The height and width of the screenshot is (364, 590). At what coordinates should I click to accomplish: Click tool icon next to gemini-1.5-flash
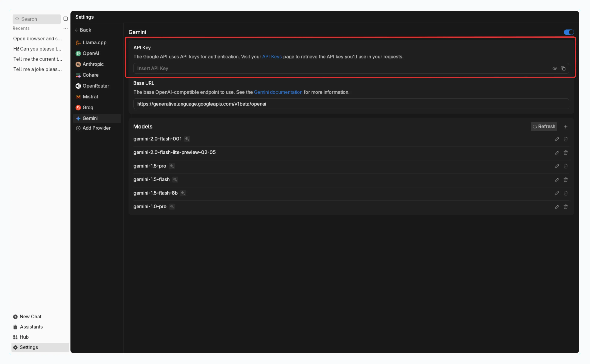(x=175, y=180)
